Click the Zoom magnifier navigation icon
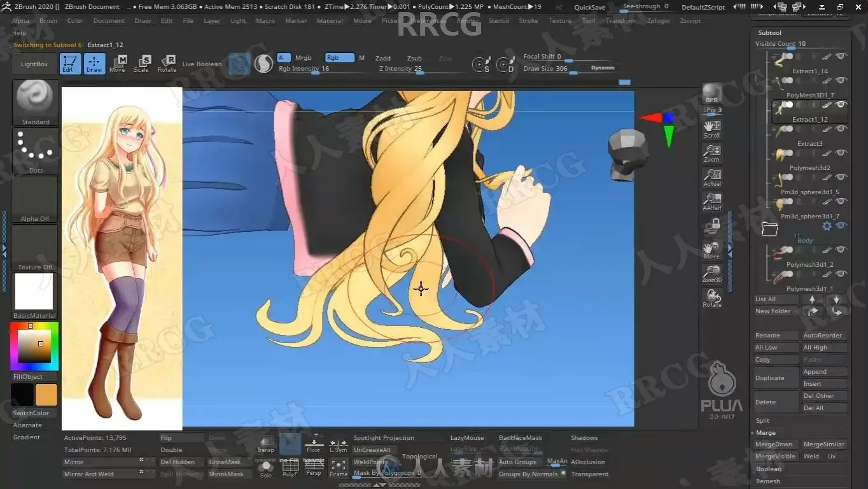 coord(712,153)
